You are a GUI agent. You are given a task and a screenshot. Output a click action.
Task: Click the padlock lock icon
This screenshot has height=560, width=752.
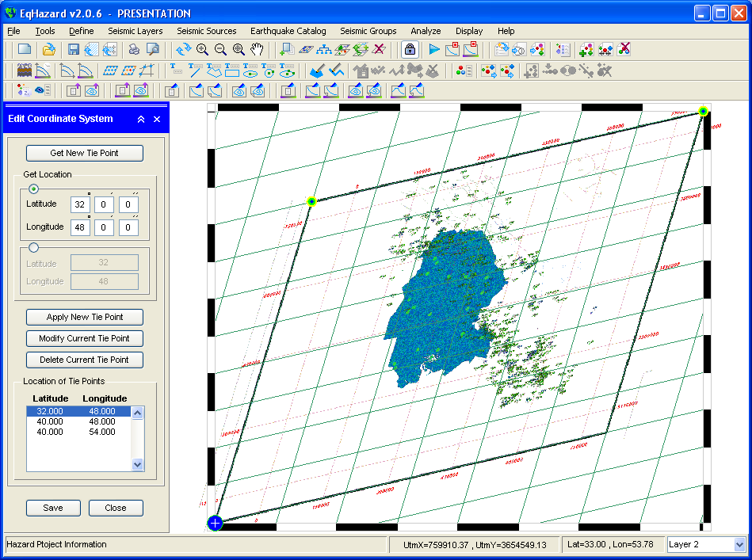409,49
